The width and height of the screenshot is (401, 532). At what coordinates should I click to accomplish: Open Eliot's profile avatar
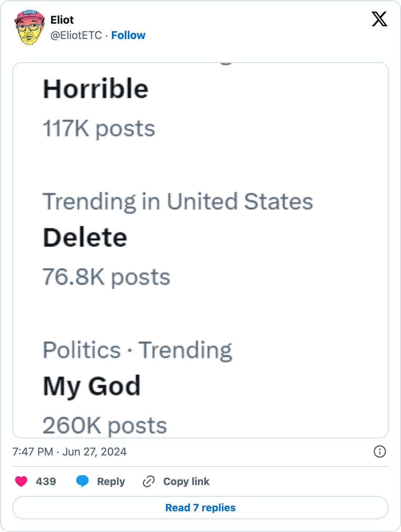click(30, 28)
